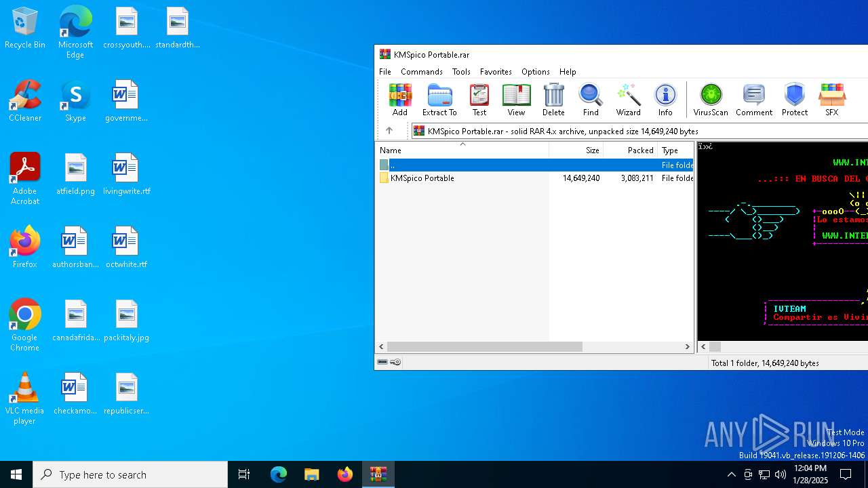Screen dimensions: 868x488
Task: Click the Find magnifier icon
Action: click(591, 100)
